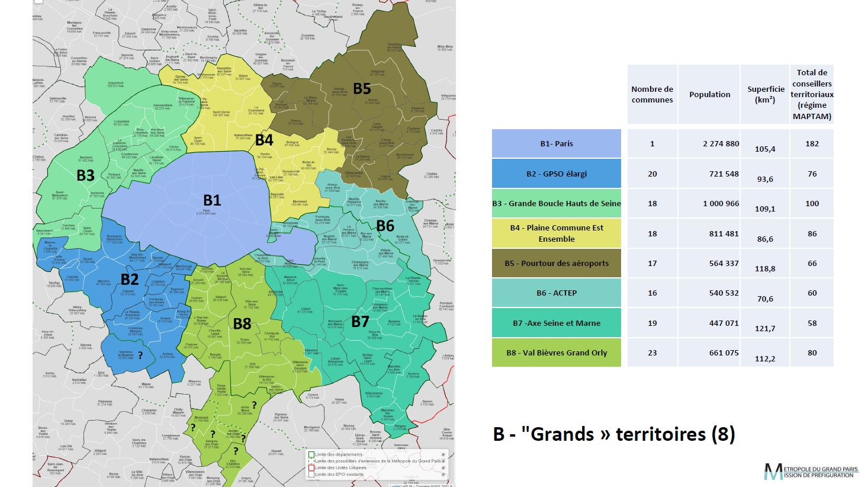Image resolution: width=868 pixels, height=487 pixels.
Task: Select the B2 - GPSO élargi row label
Action: coord(556,174)
